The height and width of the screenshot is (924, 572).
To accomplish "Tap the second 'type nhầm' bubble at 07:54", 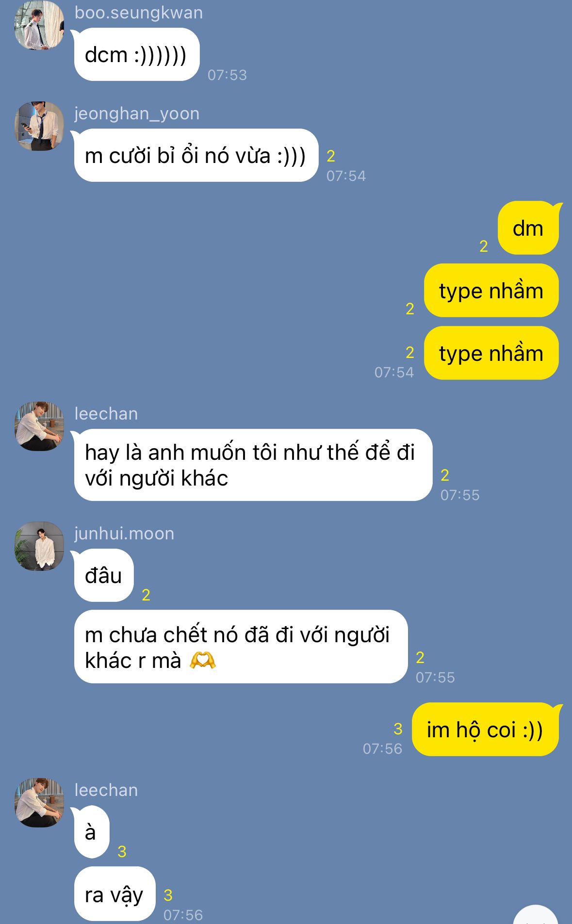I will (x=491, y=353).
